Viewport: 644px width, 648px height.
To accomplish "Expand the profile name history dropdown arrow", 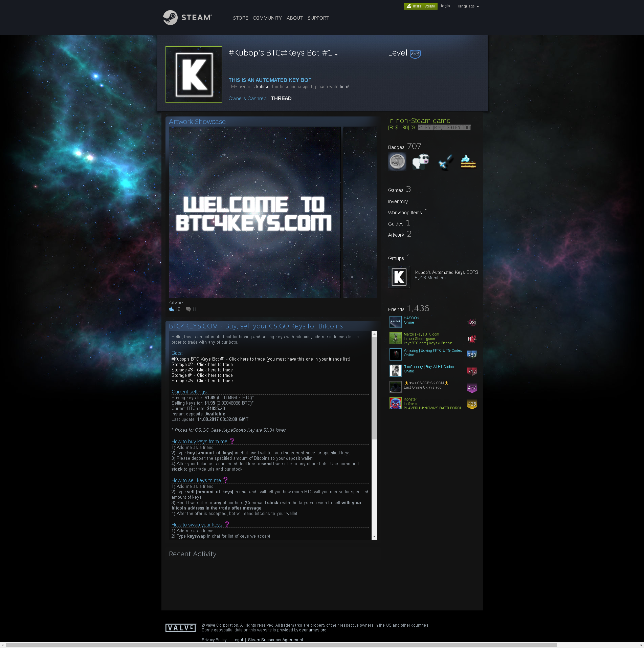I will 336,55.
